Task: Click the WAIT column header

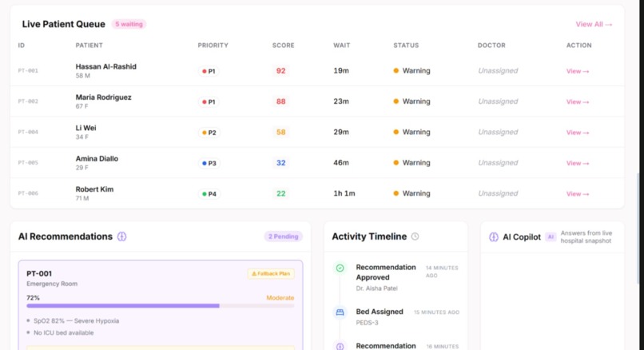Action: point(342,46)
